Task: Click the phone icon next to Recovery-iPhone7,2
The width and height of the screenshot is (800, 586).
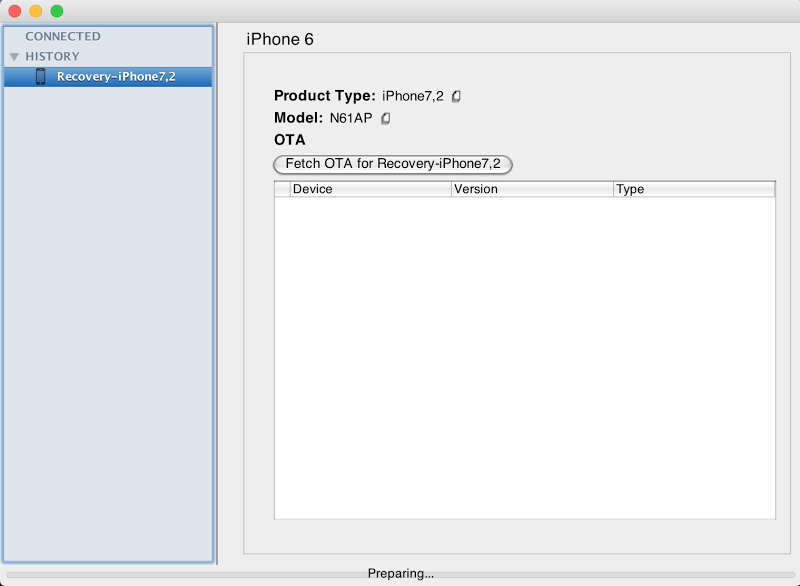Action: click(x=43, y=76)
